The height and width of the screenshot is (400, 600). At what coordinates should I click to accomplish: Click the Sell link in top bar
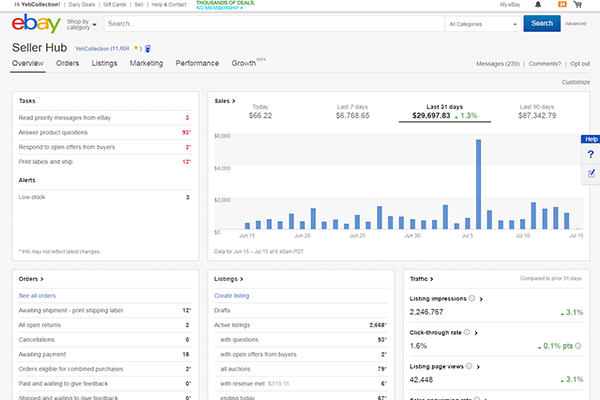coord(139,5)
